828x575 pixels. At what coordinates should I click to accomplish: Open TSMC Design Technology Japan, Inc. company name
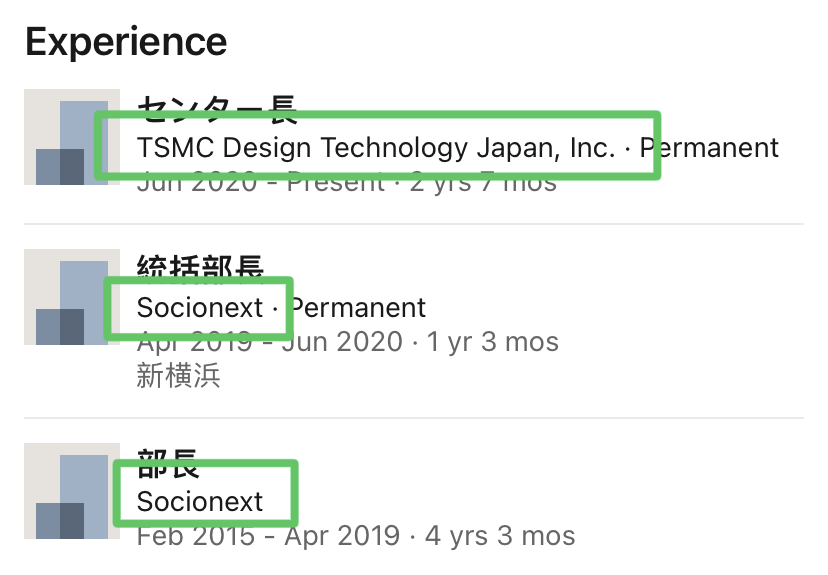pos(376,148)
